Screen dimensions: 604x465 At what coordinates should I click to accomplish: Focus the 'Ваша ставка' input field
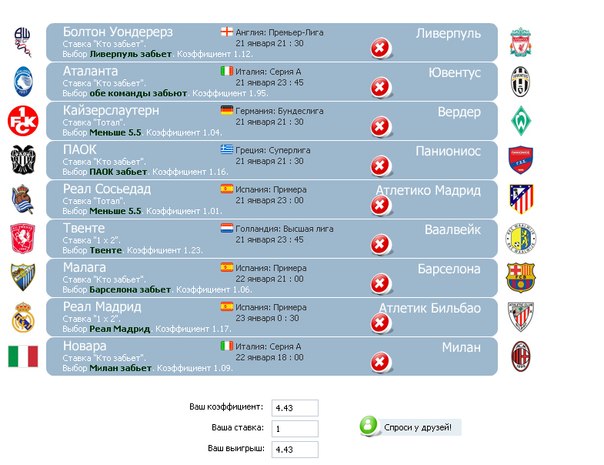295,428
